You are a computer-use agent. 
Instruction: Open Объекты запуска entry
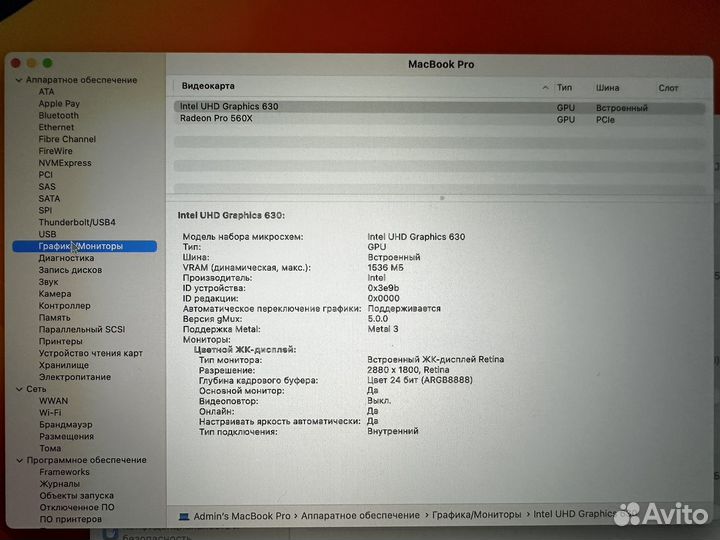[76, 496]
